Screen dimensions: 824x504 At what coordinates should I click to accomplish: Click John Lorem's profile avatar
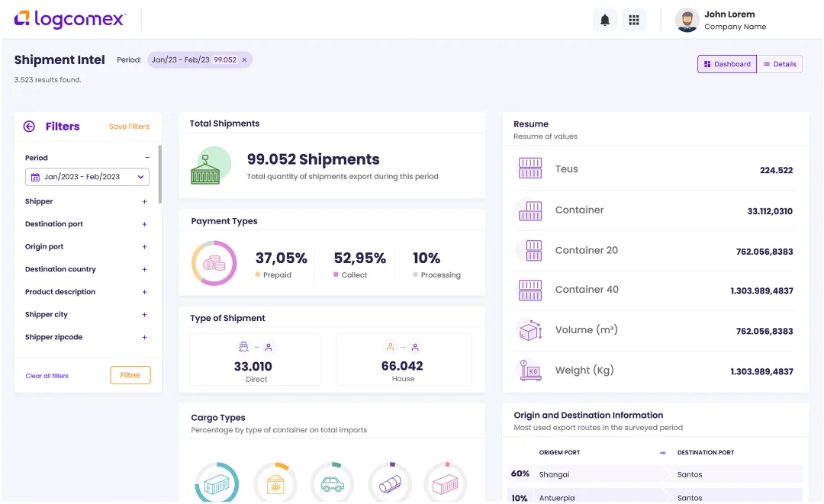(x=687, y=21)
